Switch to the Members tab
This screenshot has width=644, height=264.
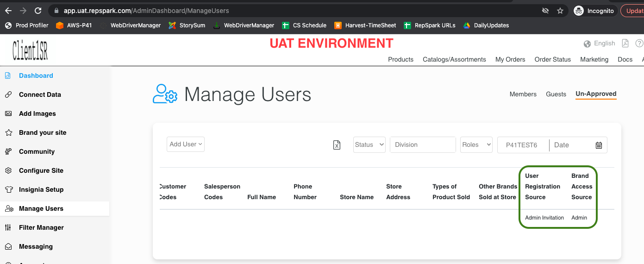[523, 94]
